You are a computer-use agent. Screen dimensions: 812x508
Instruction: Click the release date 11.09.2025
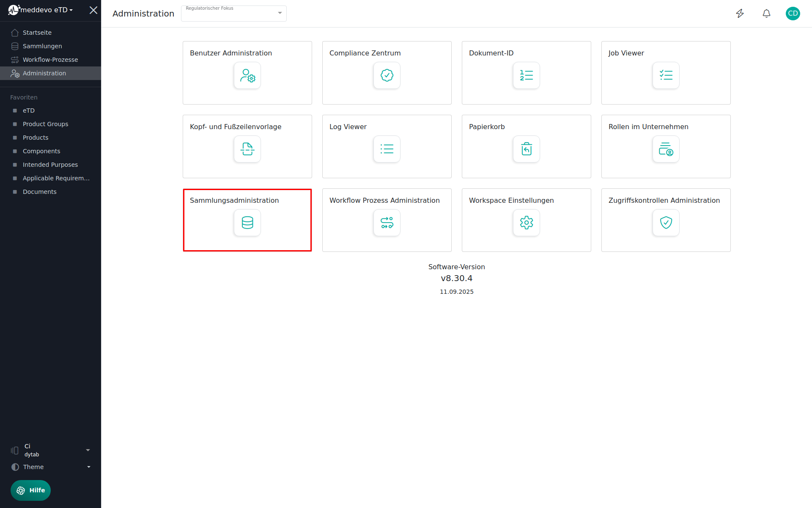(x=457, y=292)
